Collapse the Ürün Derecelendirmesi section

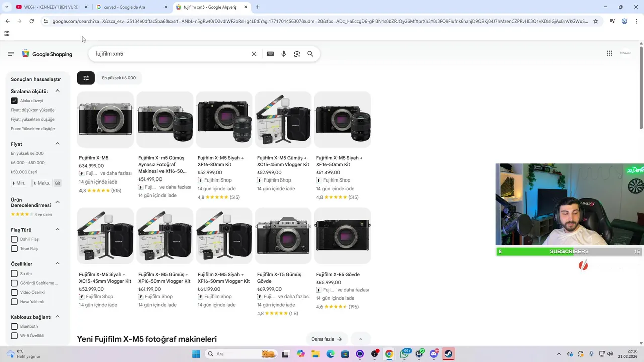pyautogui.click(x=57, y=202)
